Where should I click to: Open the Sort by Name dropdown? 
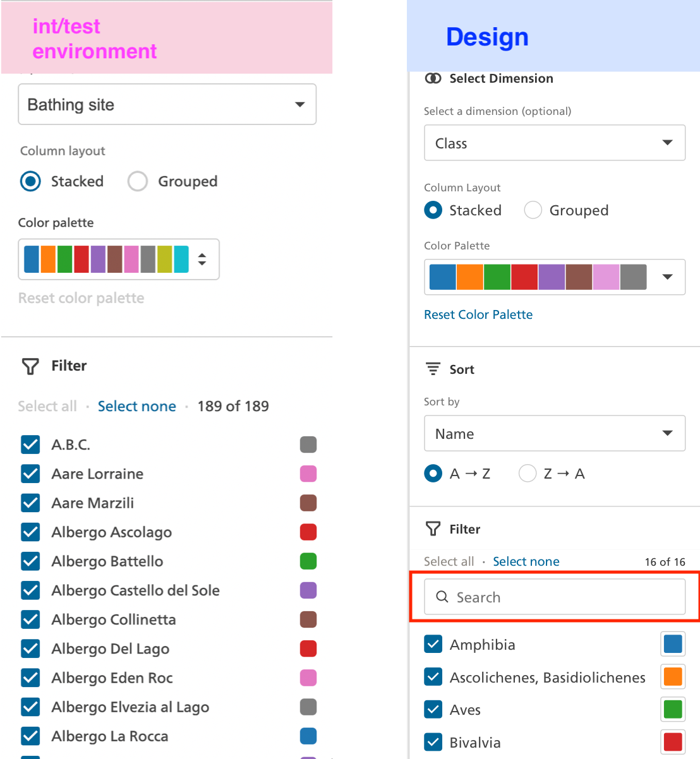coord(554,433)
